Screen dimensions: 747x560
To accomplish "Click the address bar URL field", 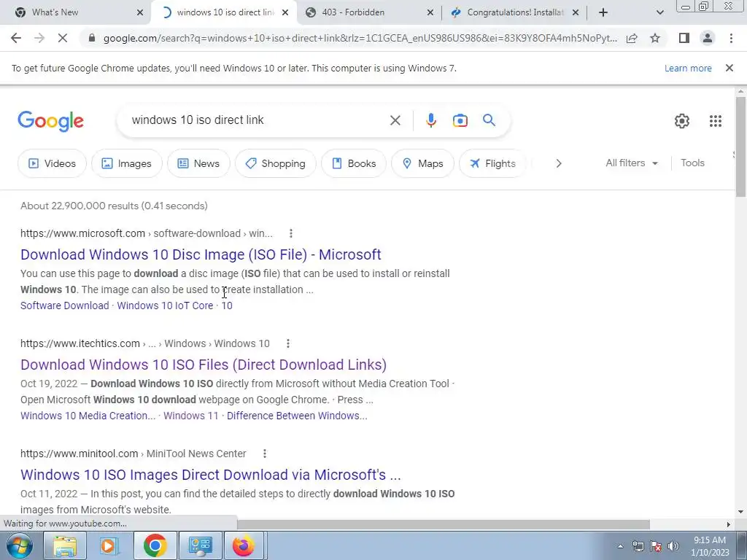I will click(360, 38).
